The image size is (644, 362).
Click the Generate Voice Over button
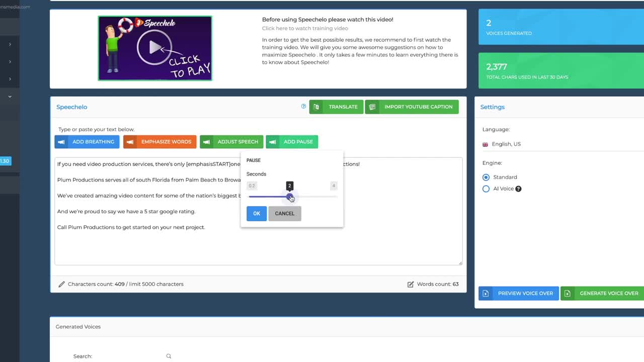coord(602,293)
